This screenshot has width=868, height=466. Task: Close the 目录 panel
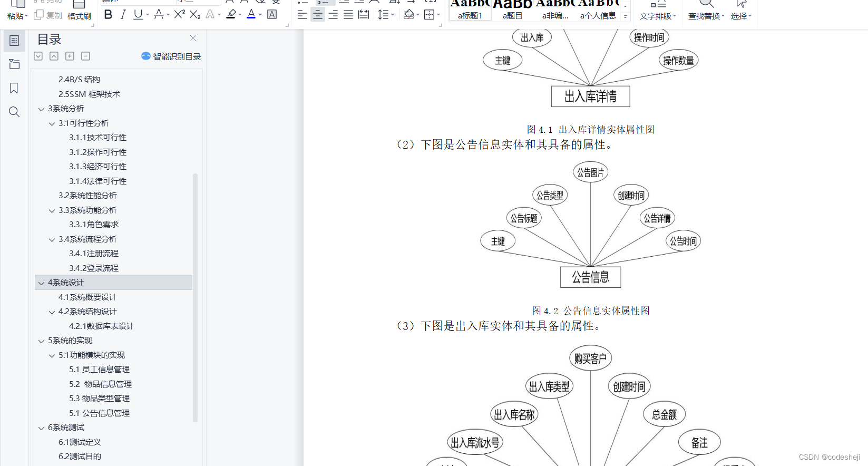click(193, 38)
